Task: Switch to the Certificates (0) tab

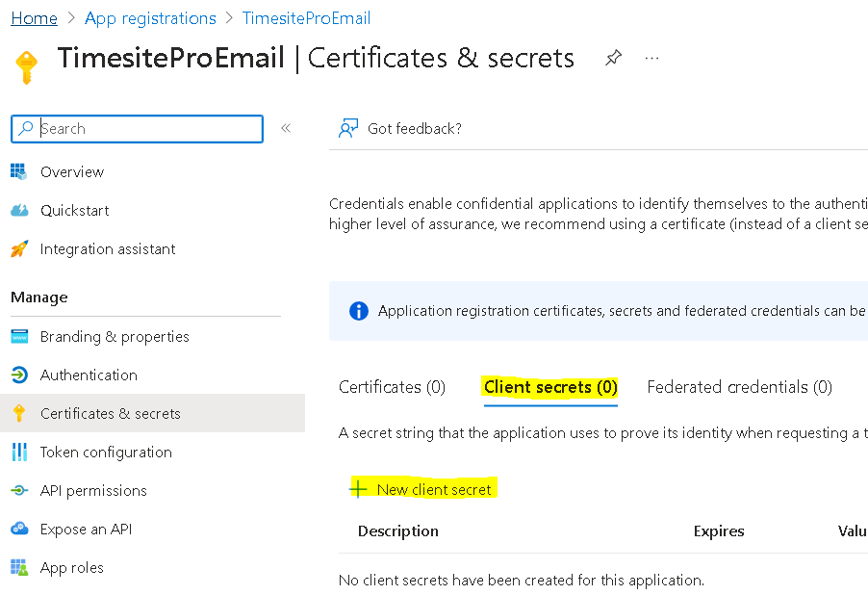Action: 392,387
